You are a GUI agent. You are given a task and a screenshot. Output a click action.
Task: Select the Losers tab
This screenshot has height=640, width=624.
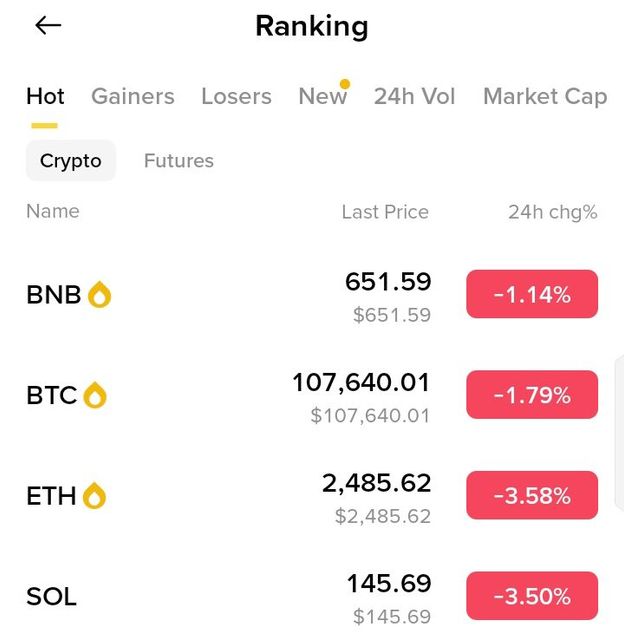(x=236, y=96)
